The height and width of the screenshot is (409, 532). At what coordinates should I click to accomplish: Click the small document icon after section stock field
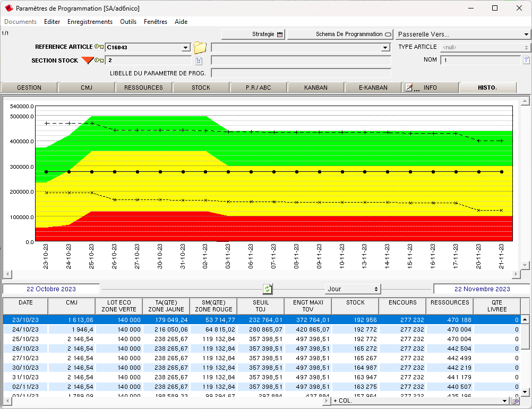coord(199,60)
